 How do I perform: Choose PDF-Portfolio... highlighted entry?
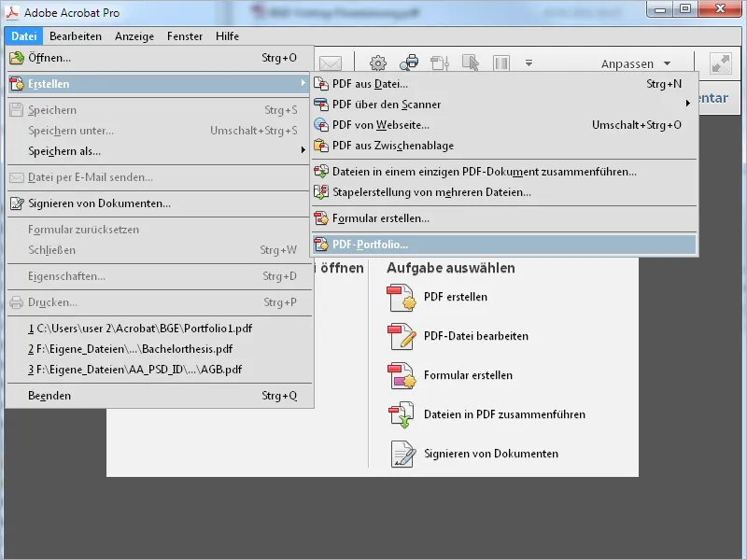(505, 245)
